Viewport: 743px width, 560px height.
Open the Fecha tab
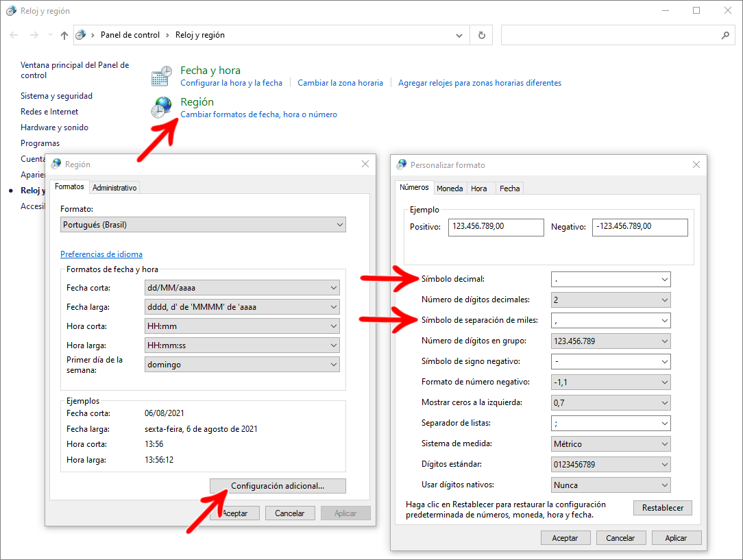click(x=510, y=188)
